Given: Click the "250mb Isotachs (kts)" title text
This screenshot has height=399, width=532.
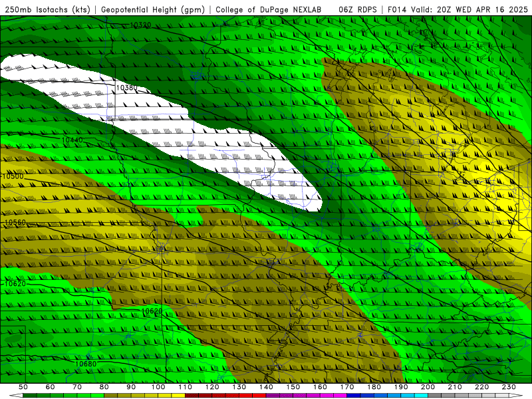Looking at the screenshot, I should pyautogui.click(x=47, y=10).
